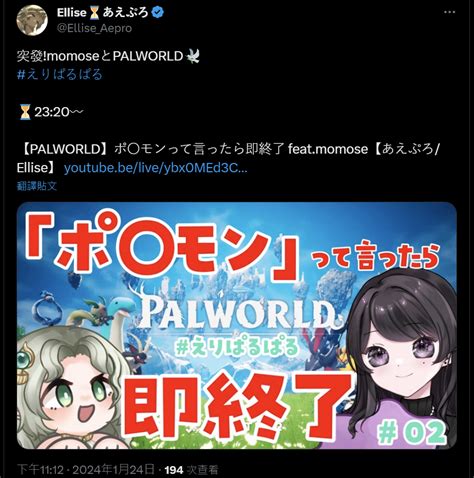Open the three-dot more options menu
Screen dimensions: 474x478
(x=449, y=12)
